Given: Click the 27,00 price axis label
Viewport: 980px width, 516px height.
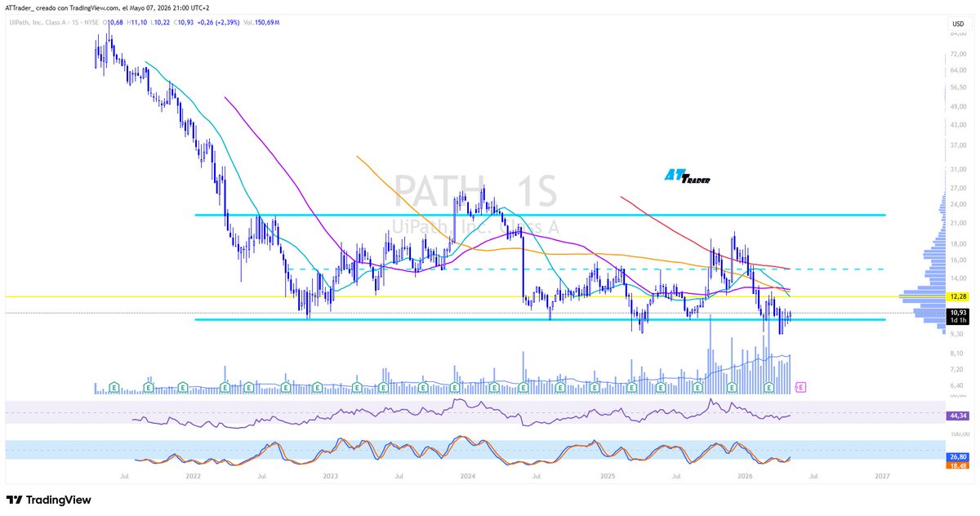Looking at the screenshot, I should [957, 188].
